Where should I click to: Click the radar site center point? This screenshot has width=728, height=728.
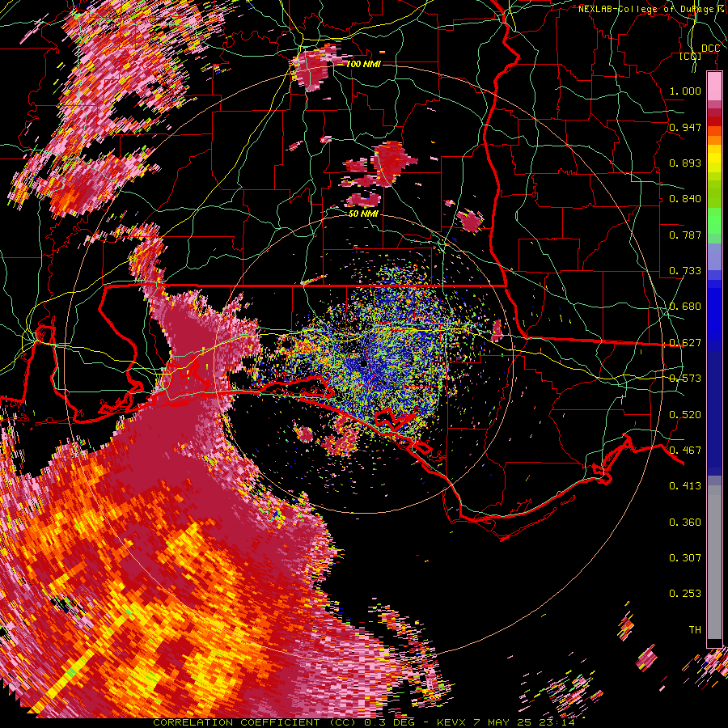click(363, 364)
